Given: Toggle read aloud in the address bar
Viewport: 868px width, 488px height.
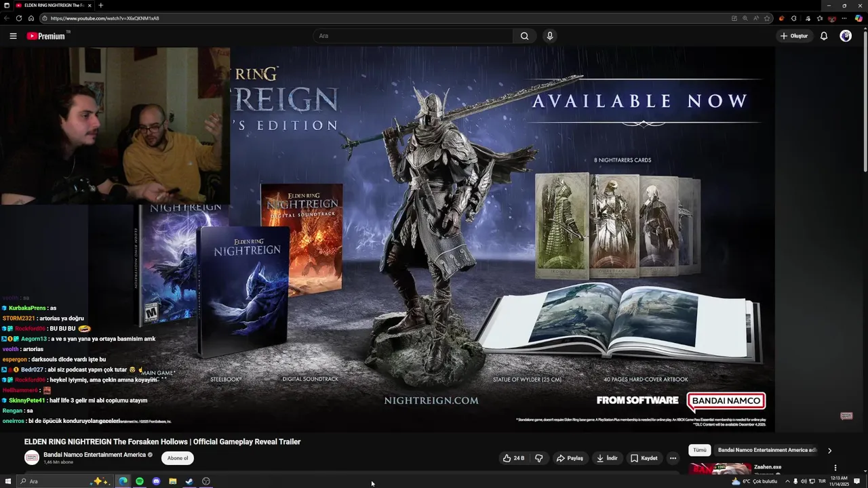Looking at the screenshot, I should 756,18.
